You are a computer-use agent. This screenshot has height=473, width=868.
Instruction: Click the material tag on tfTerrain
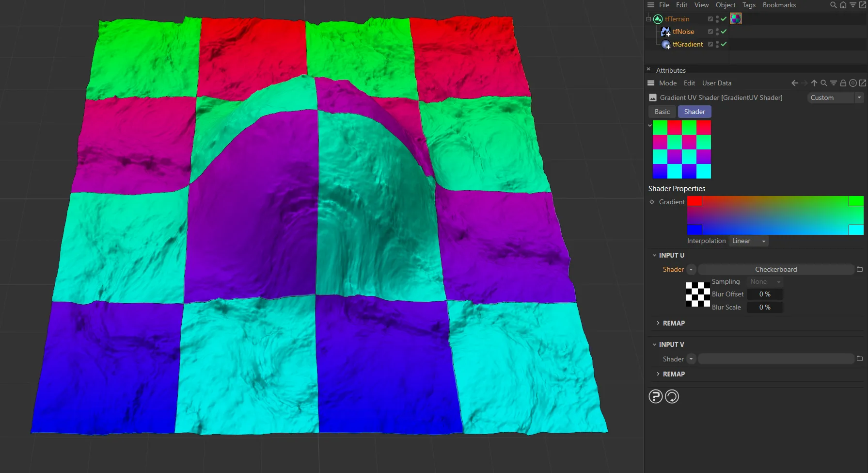coord(735,19)
